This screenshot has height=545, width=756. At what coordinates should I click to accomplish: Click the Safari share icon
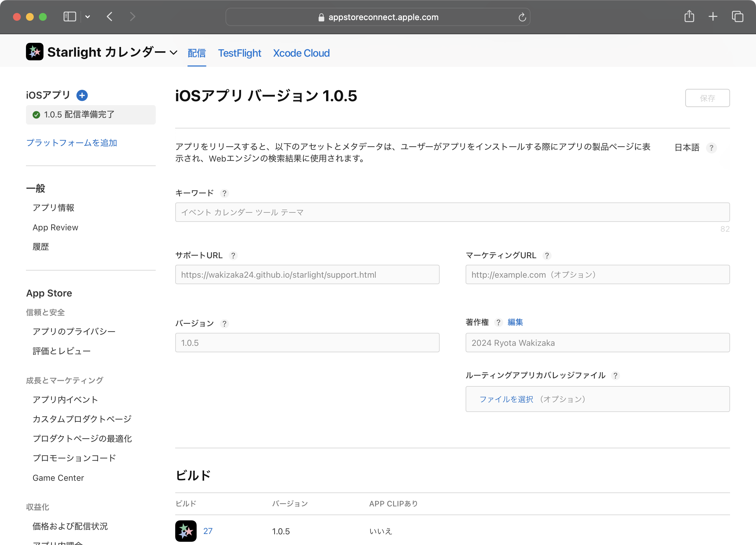click(689, 16)
